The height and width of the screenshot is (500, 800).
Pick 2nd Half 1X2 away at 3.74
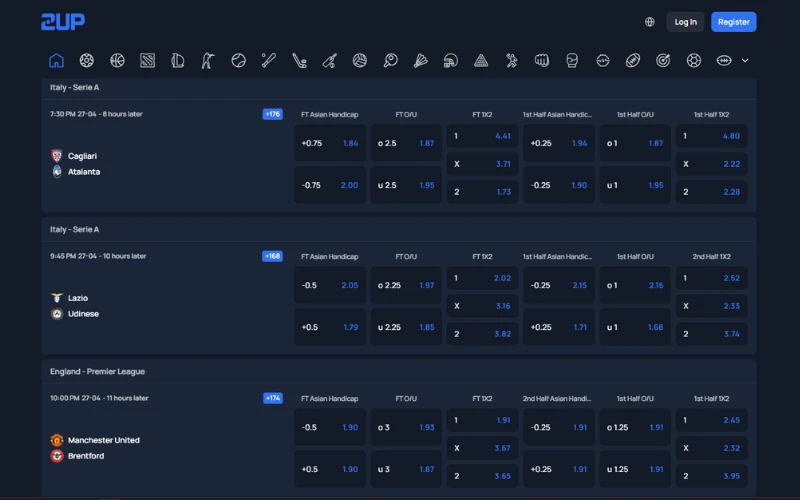[712, 334]
